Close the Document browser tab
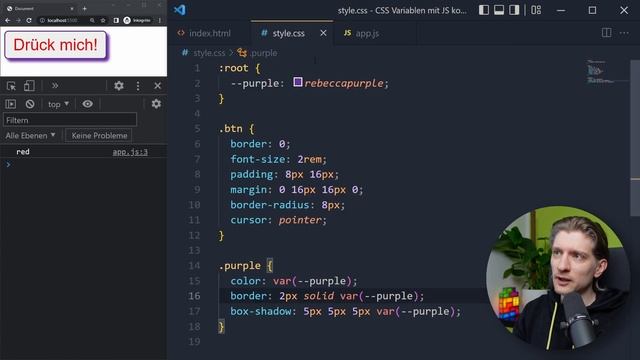640x360 pixels. click(x=72, y=8)
